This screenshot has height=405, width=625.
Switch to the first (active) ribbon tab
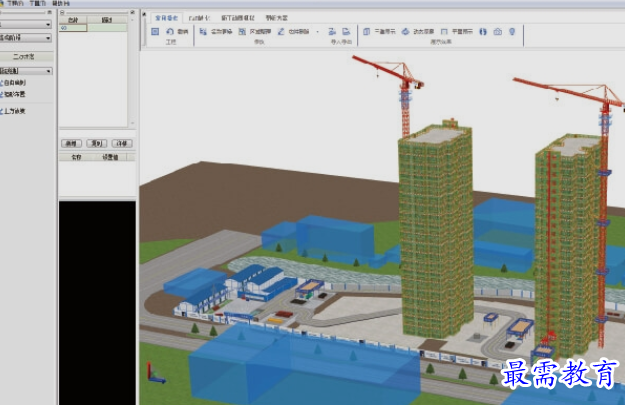[167, 18]
